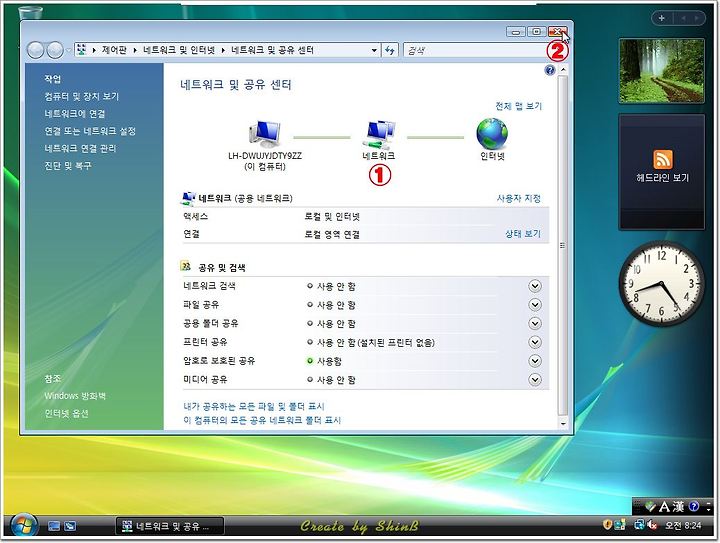Click the vertical scrollbar in the window

(x=563, y=246)
